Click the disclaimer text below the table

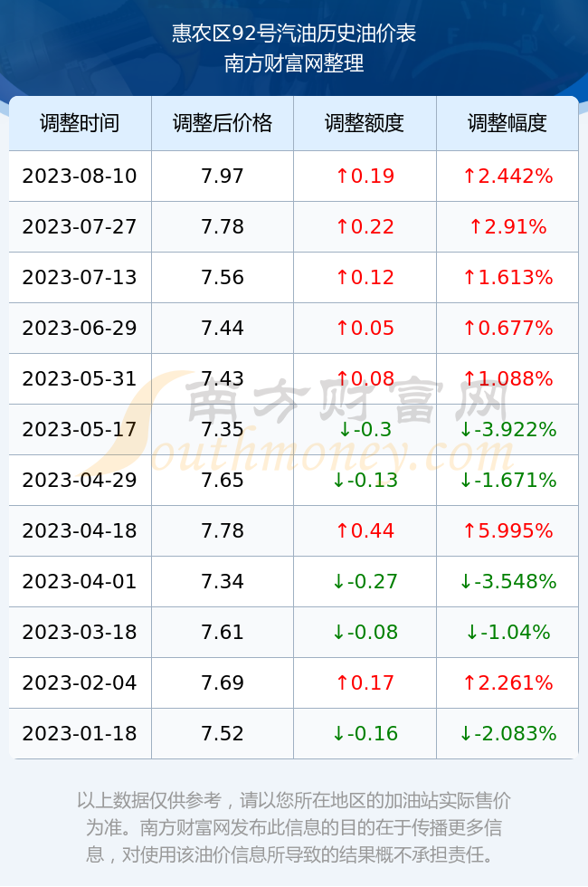[x=294, y=827]
